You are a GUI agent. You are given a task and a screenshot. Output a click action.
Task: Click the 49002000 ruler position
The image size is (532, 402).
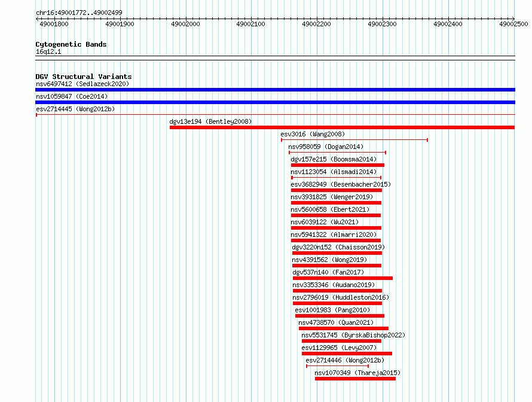(x=185, y=24)
